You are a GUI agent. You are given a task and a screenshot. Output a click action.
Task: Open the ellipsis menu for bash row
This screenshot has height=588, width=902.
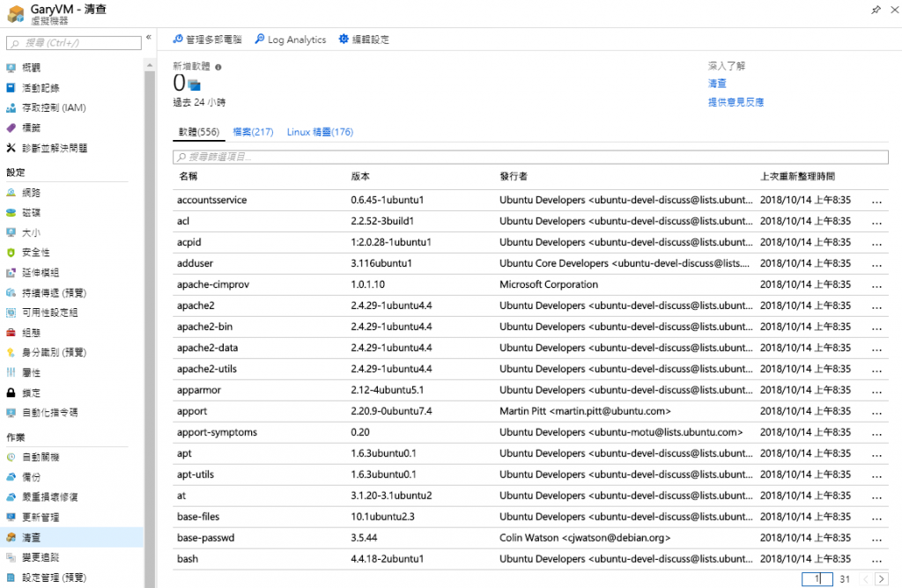(876, 559)
